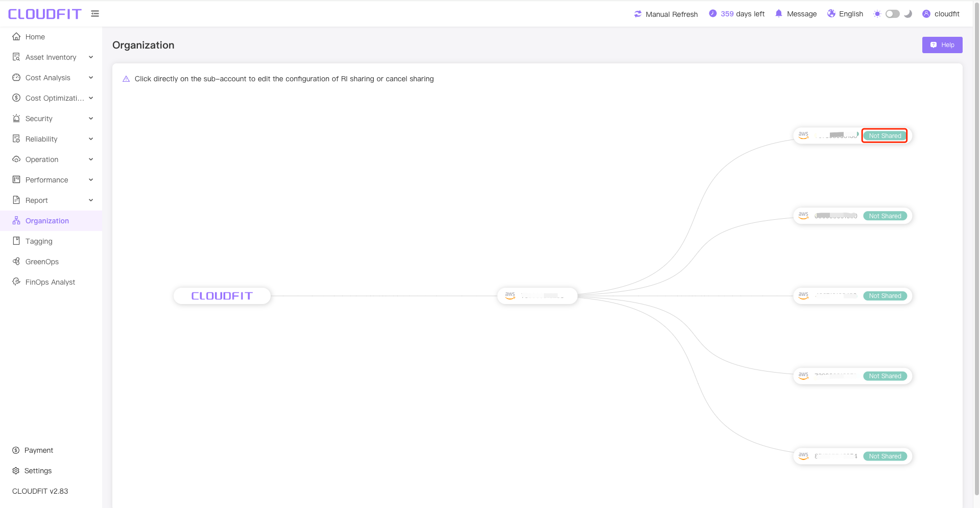Click the second Not Shared badge from top
This screenshot has height=508, width=980.
pos(885,216)
